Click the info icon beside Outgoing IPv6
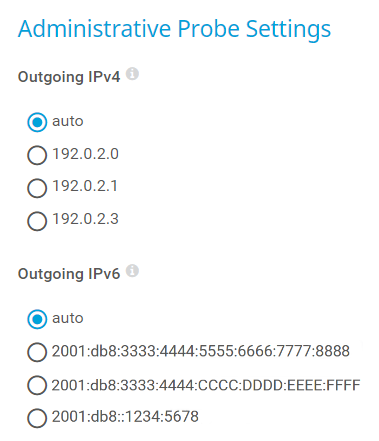This screenshot has width=379, height=441. pos(132,271)
